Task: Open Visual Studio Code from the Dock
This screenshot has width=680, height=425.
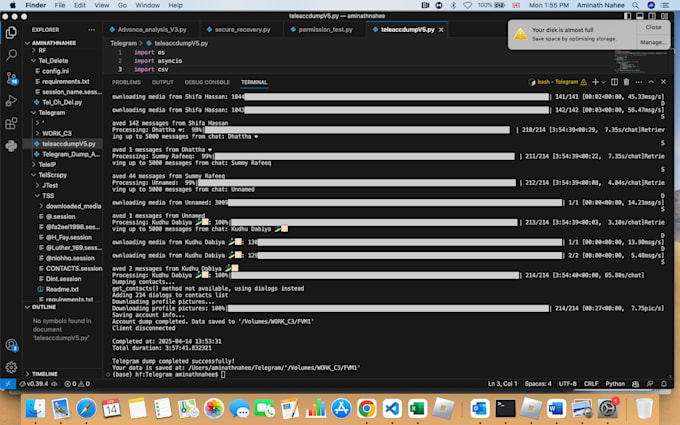Action: (x=392, y=409)
